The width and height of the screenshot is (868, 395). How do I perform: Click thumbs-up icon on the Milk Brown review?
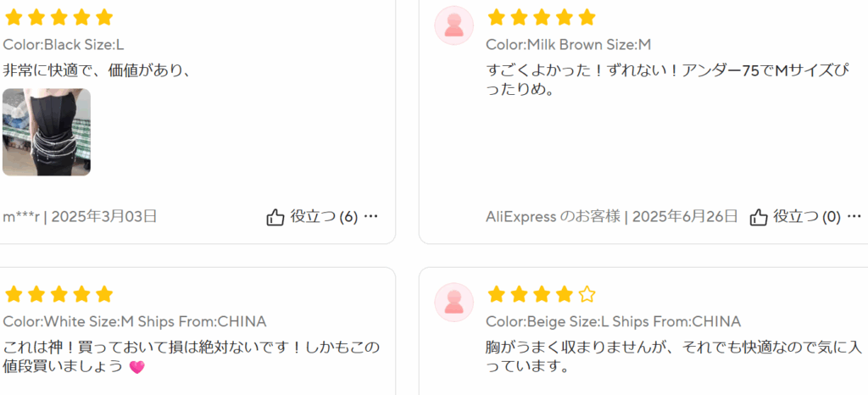click(759, 217)
